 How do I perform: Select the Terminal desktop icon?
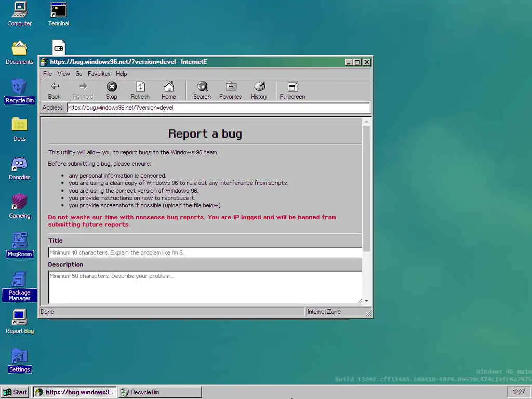click(x=59, y=14)
